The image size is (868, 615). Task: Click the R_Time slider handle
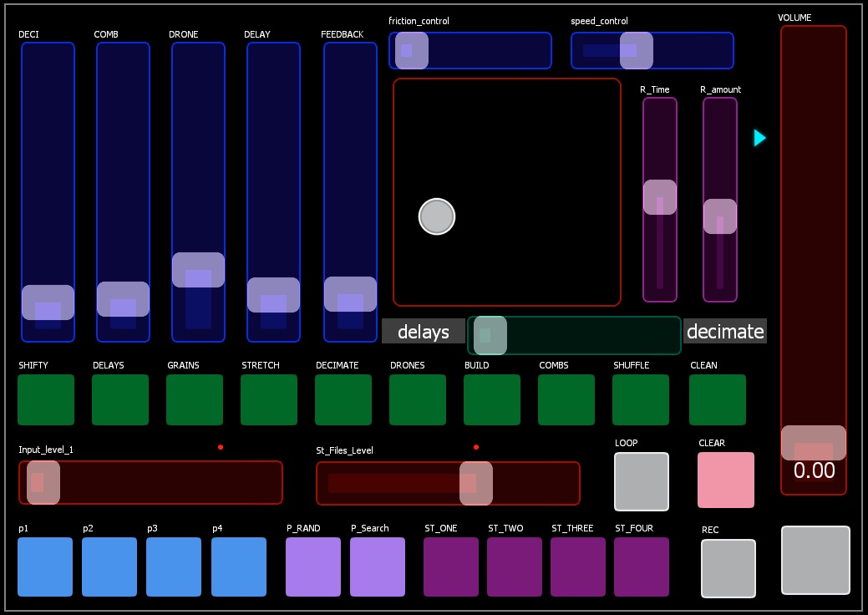click(660, 197)
